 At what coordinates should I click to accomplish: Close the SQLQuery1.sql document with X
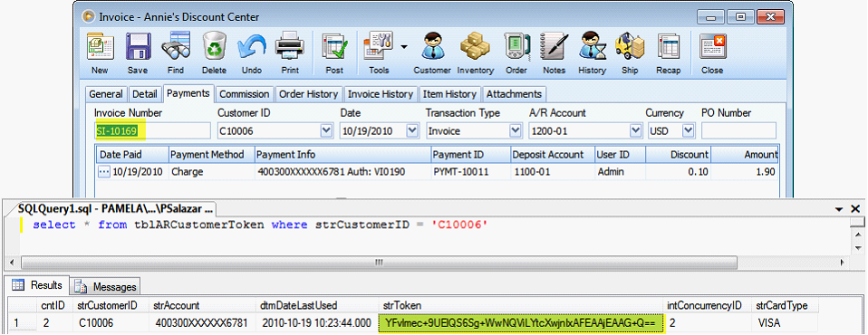point(855,208)
